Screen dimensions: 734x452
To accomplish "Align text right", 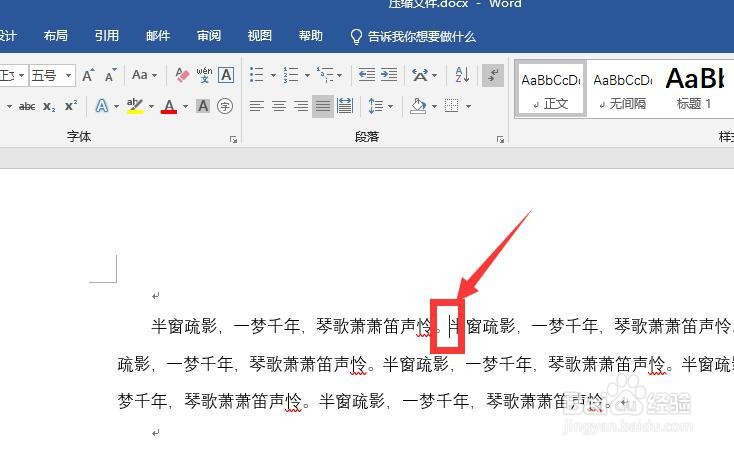I will (301, 106).
